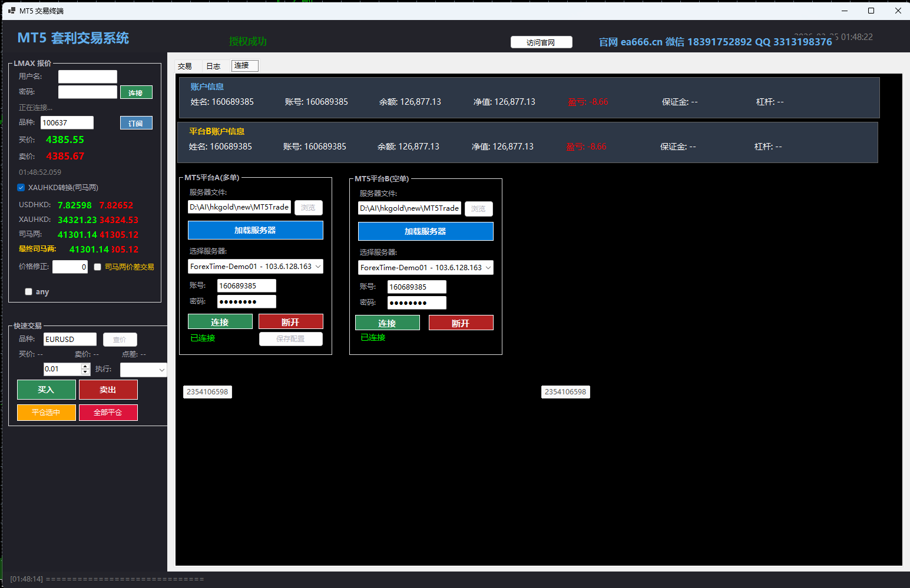Click the 保存配置 button

291,339
